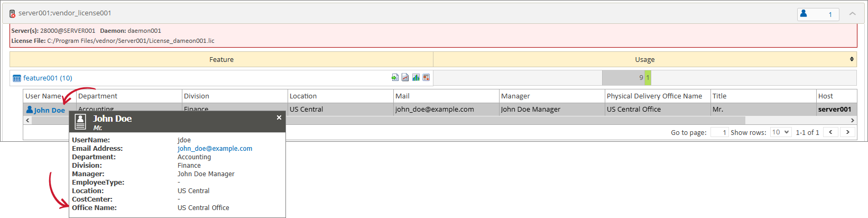Open the Show rows dropdown
The image size is (868, 218).
tap(781, 132)
